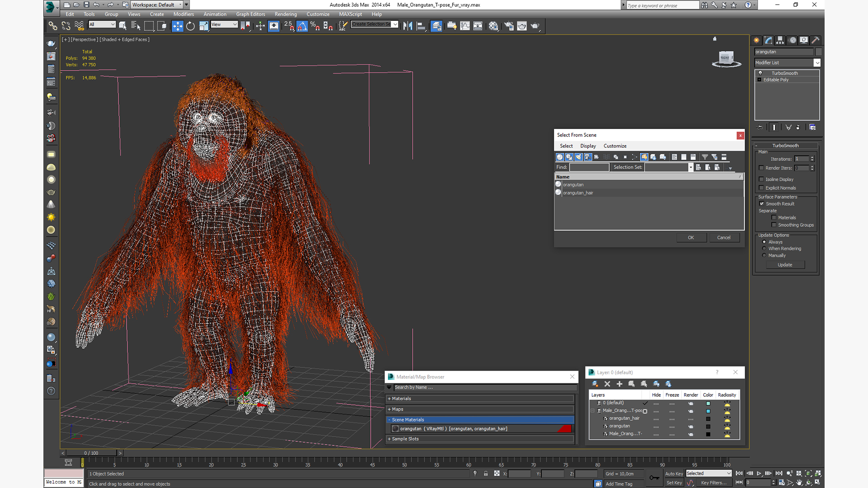Viewport: 868px width, 488px height.
Task: Activate the Select and Rotate tool
Action: click(190, 26)
